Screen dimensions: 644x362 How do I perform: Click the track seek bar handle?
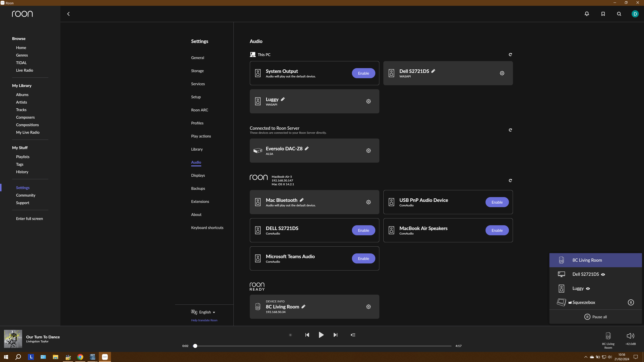pos(195,346)
